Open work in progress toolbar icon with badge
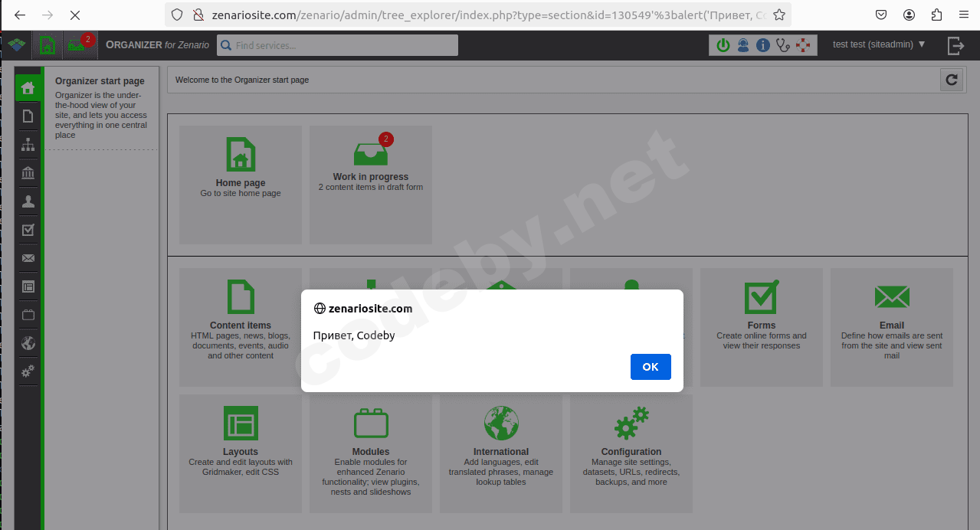 point(79,46)
